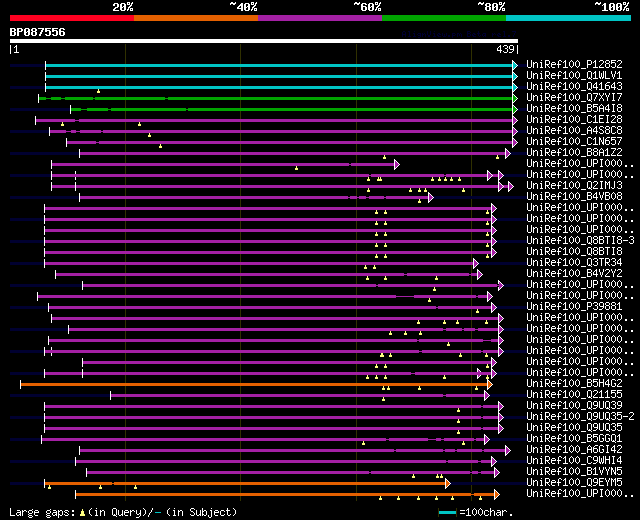The height and width of the screenshot is (520, 640).
Task: Click the arrowhead ending the UniRef100_B4VB08 bar
Action: click(x=431, y=198)
